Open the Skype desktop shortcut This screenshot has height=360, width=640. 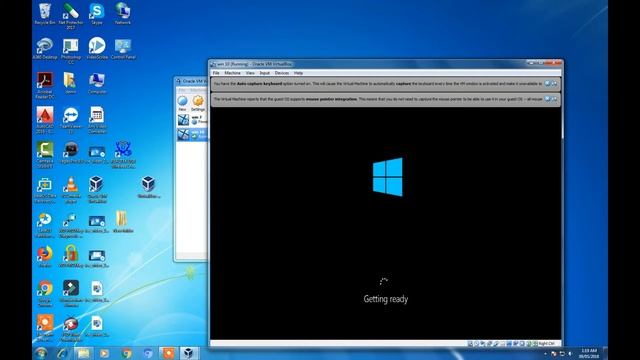tap(97, 14)
